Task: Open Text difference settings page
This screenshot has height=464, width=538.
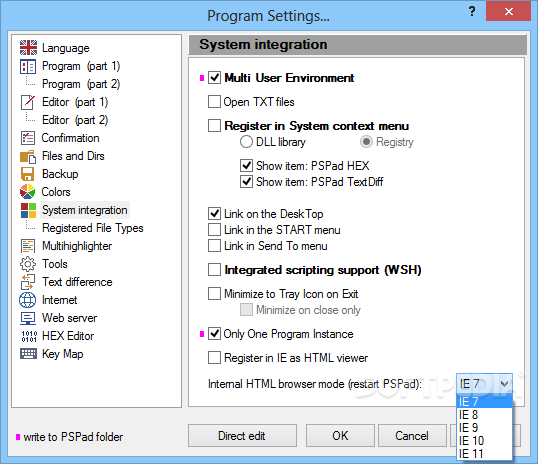Action: click(77, 282)
